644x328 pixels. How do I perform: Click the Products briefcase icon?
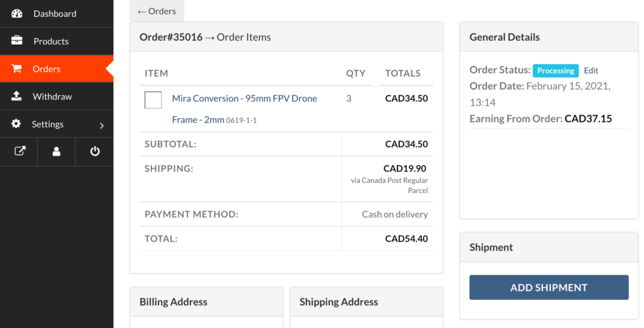click(17, 41)
